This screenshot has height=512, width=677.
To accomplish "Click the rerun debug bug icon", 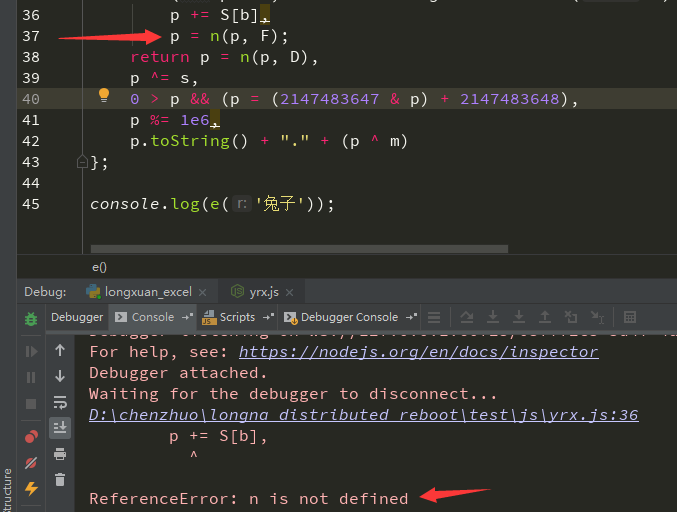I will pos(31,318).
